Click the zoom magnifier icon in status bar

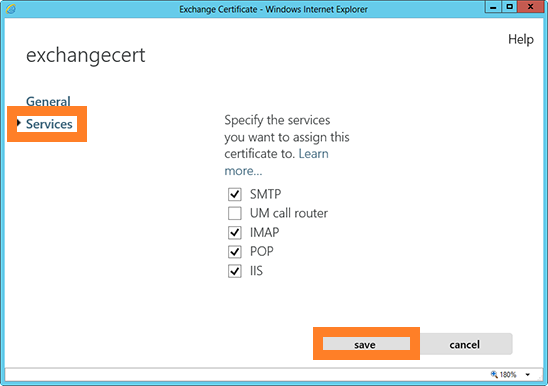point(494,374)
